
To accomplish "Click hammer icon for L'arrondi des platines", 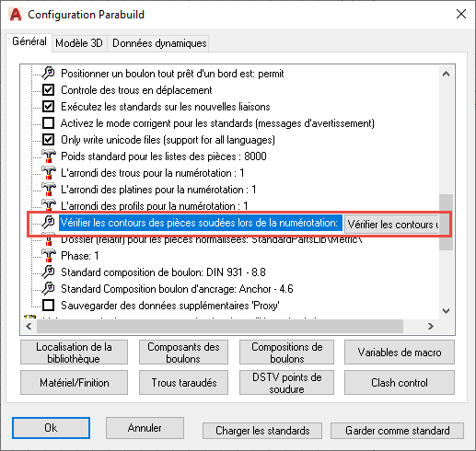I will 48,189.
